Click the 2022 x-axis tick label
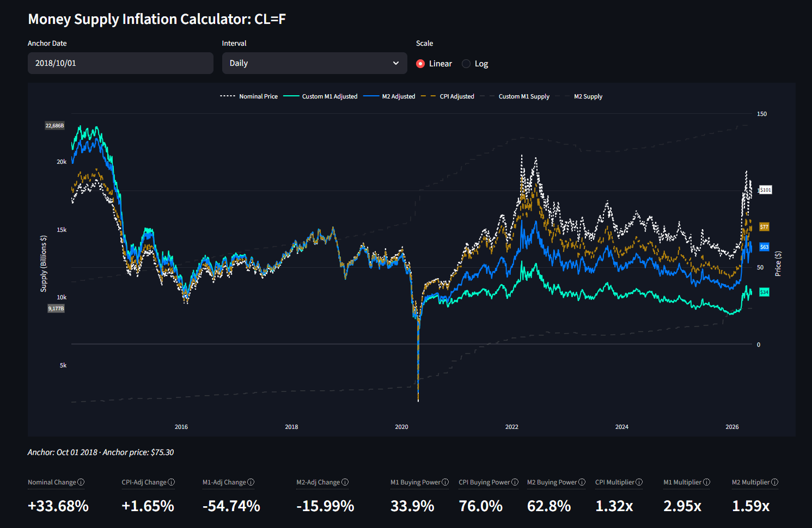The height and width of the screenshot is (528, 812). 512,427
